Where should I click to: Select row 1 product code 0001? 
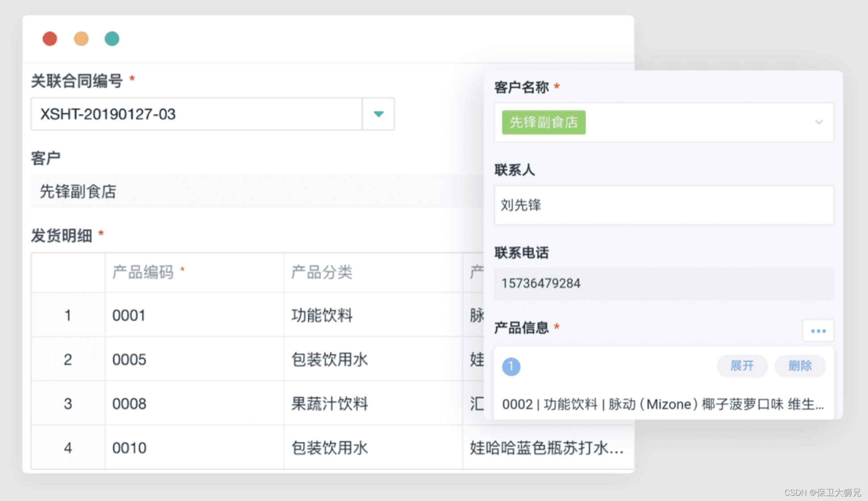pos(129,315)
